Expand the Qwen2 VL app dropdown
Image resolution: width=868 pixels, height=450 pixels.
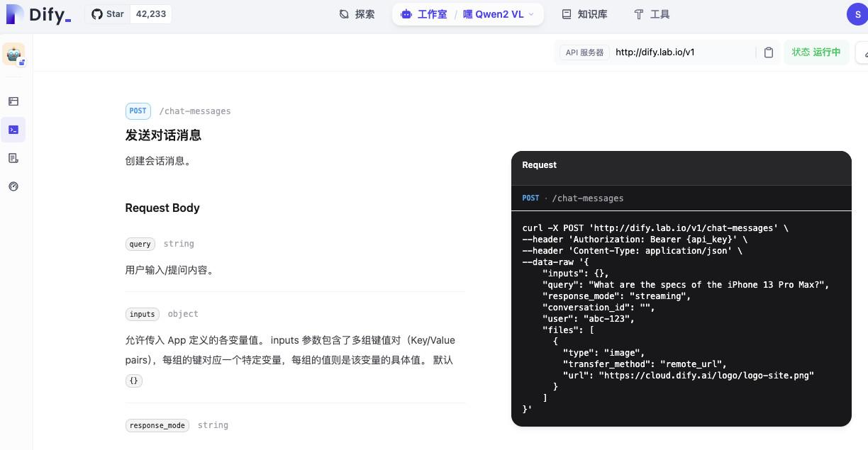coord(499,14)
